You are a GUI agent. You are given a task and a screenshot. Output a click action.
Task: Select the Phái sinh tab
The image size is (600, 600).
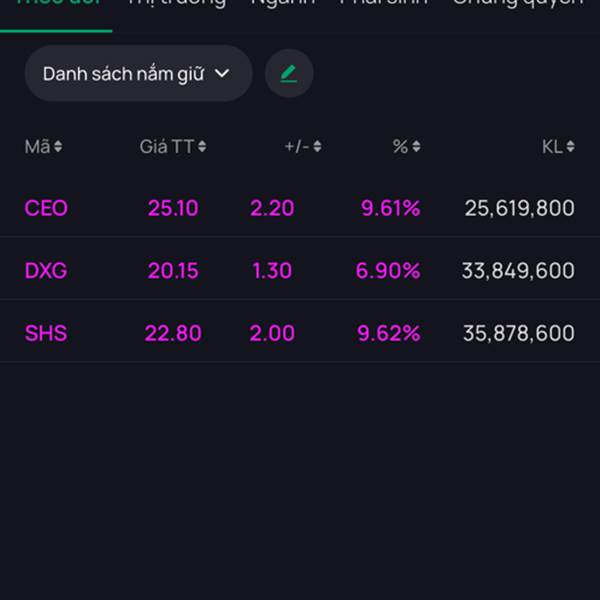384,4
